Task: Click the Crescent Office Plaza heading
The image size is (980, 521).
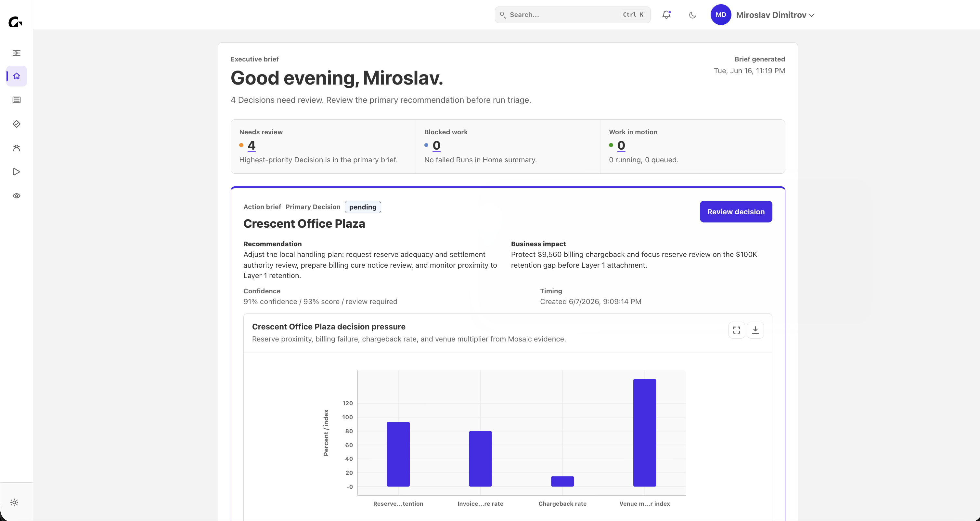Action: click(304, 223)
